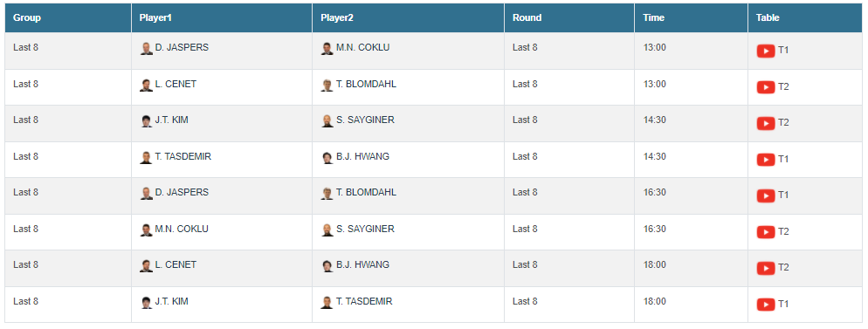The width and height of the screenshot is (868, 329).
Task: Watch Kim vs Tasdemir YouTube stream
Action: coord(766,305)
